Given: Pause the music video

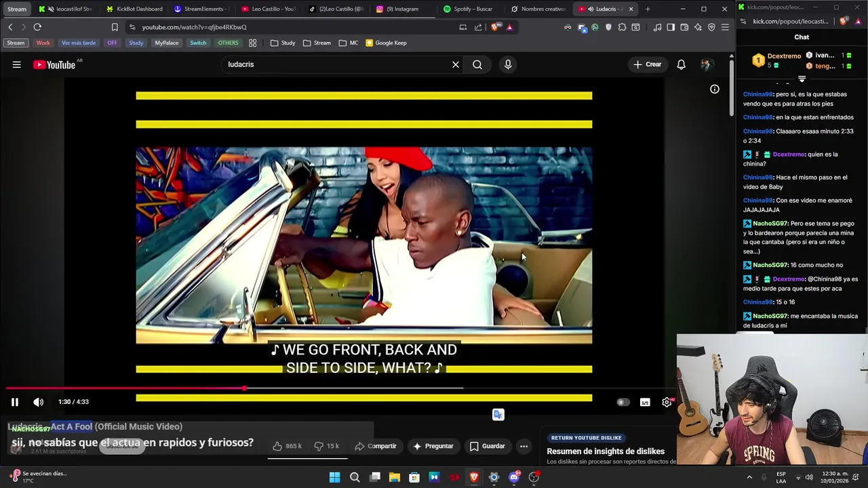Looking at the screenshot, I should 14,402.
